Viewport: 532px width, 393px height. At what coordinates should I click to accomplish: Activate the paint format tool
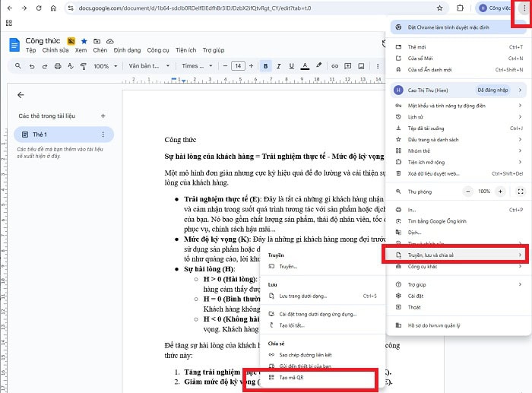(x=84, y=66)
